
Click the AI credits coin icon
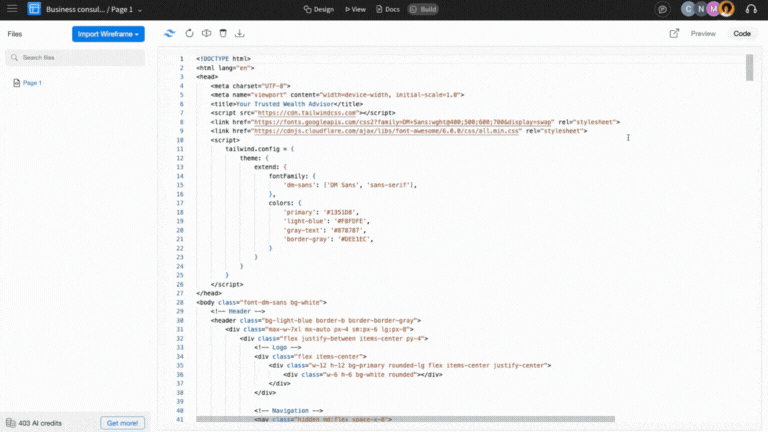[x=11, y=423]
